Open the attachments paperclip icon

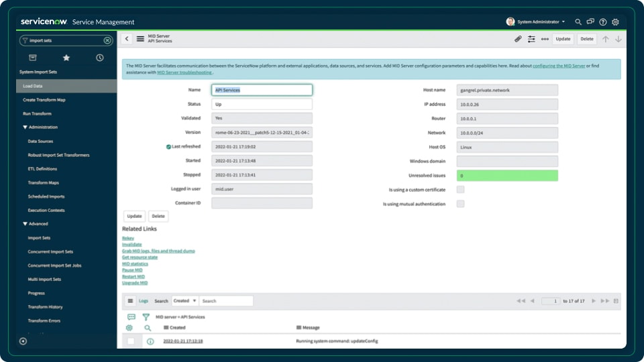[x=518, y=39]
